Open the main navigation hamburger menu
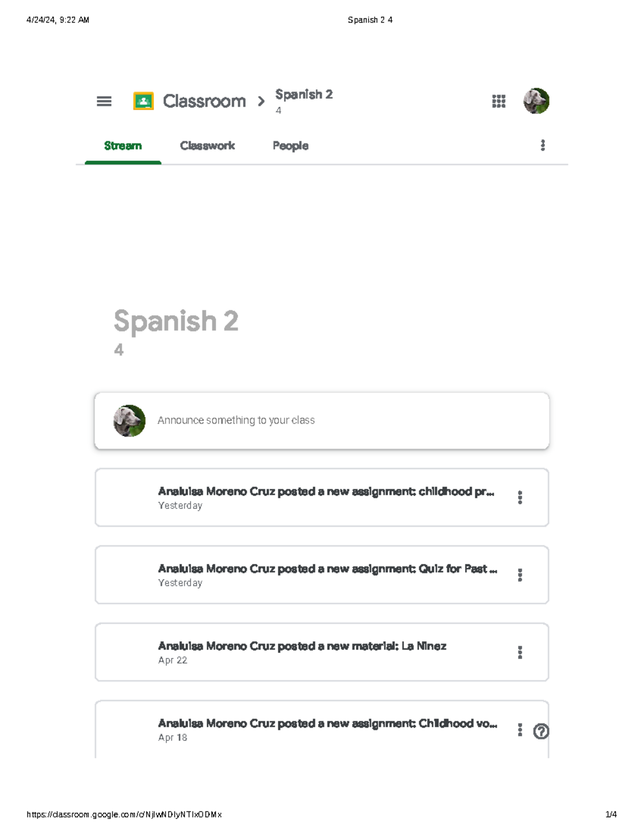The image size is (644, 834). point(104,101)
